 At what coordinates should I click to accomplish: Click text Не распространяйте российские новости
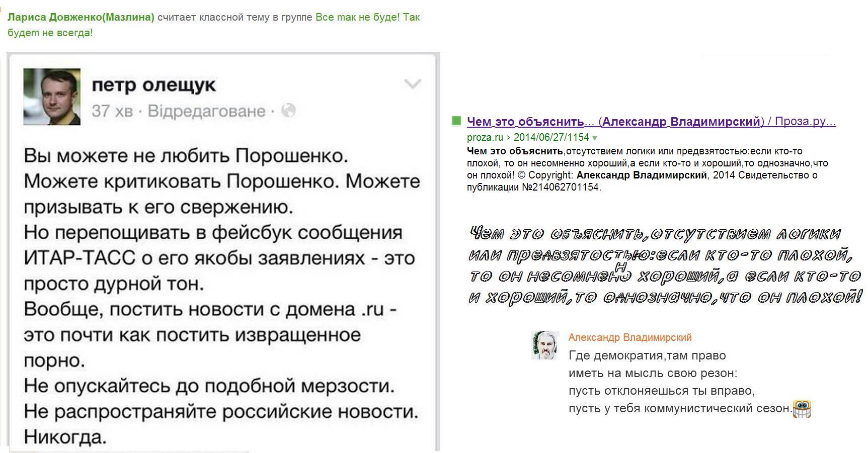221,412
